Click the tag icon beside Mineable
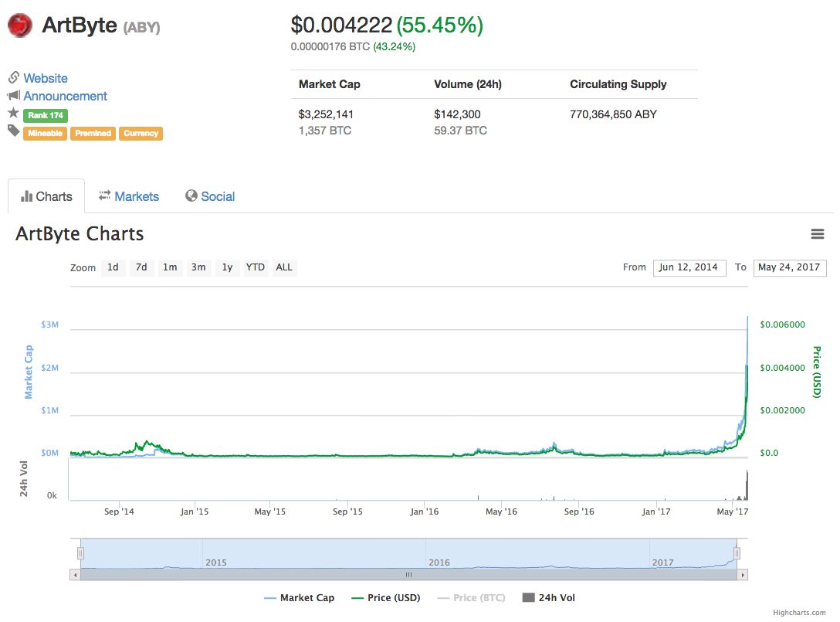840x622 pixels. (13, 131)
